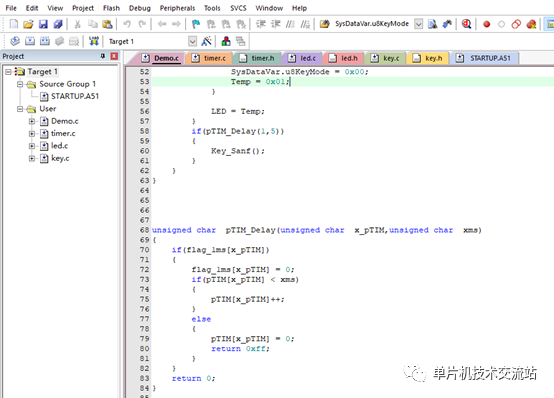Open the Help menu

[x=299, y=8]
